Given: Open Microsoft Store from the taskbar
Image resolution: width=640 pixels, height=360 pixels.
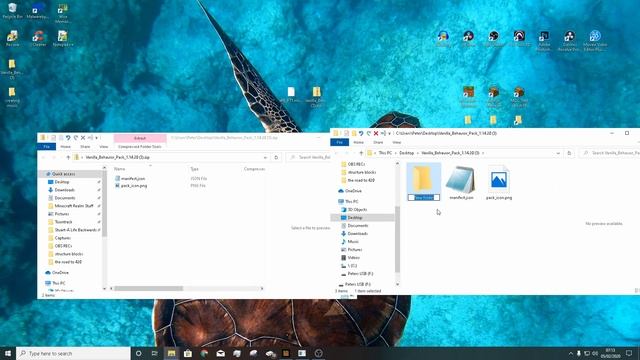Looking at the screenshot, I should pos(188,353).
